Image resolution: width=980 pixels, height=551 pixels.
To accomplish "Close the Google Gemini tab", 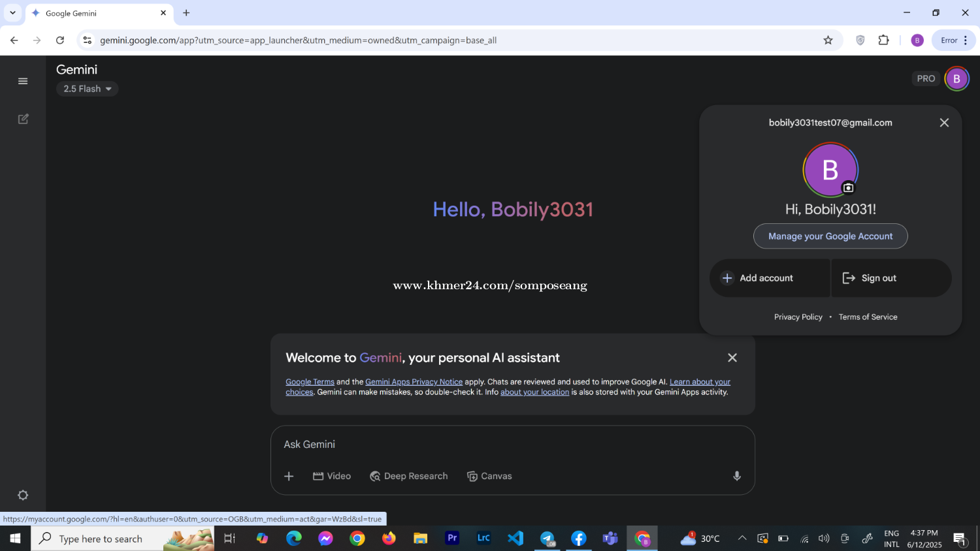I will pos(163,13).
